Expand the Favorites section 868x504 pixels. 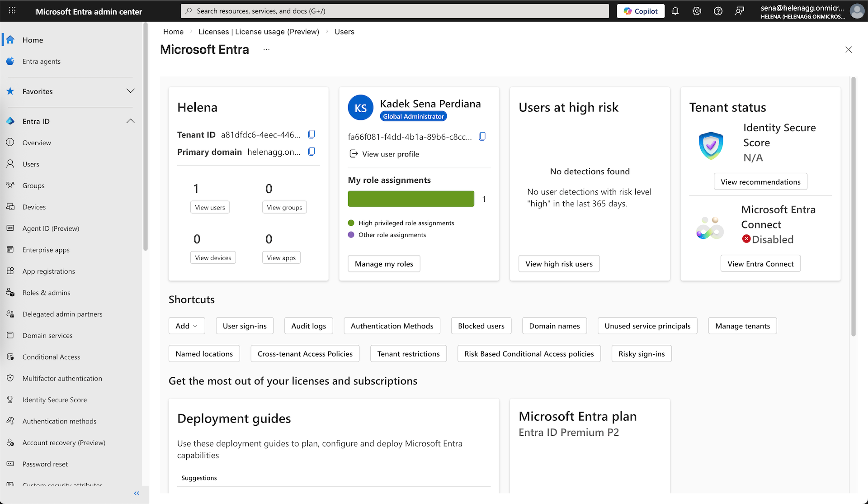(x=130, y=91)
